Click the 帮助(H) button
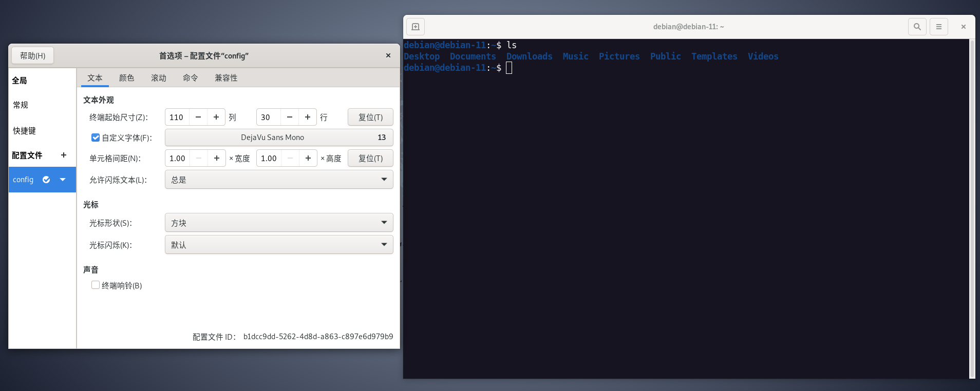Viewport: 980px width, 391px height. (33, 55)
